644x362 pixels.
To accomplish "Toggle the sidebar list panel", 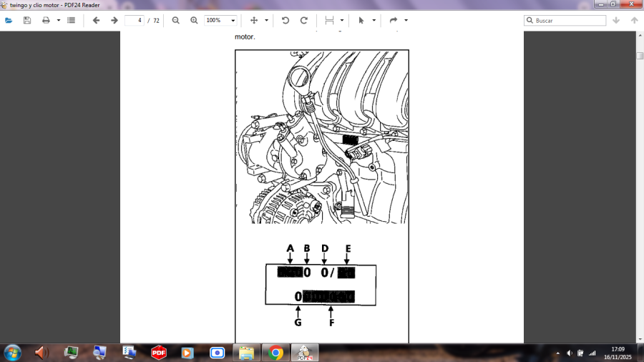I will point(71,21).
